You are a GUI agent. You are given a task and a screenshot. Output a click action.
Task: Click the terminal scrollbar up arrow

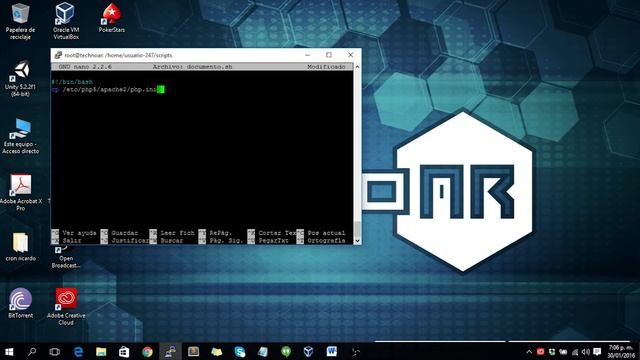[x=357, y=66]
